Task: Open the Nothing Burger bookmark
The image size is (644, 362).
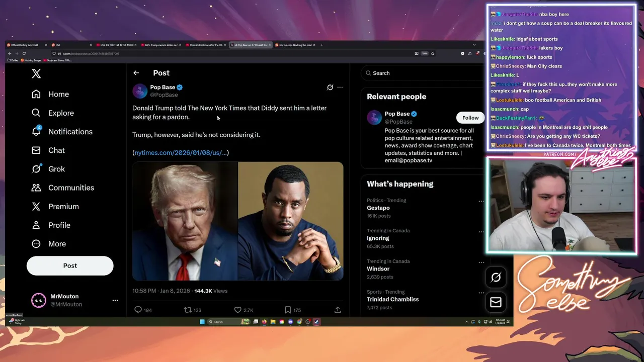Action: click(x=31, y=60)
